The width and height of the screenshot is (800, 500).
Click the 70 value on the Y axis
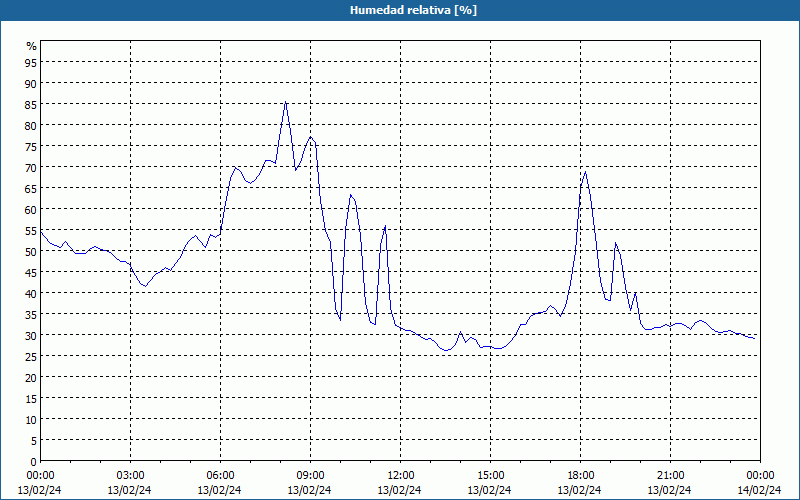[x=31, y=167]
